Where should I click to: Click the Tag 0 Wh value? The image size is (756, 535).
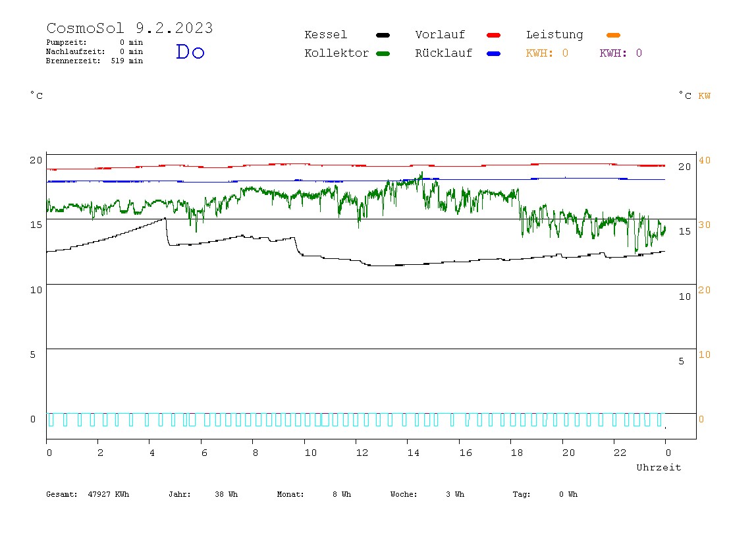point(545,494)
